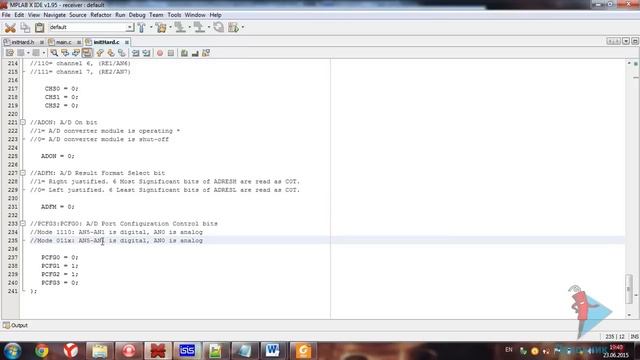Click the code line 'ADFM = 0;'
The width and height of the screenshot is (640, 360).
click(58, 207)
